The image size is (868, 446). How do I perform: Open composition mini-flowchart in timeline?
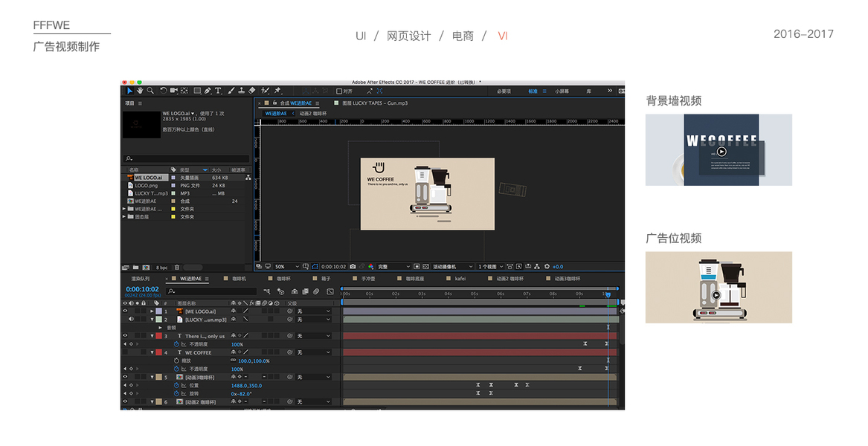point(267,291)
